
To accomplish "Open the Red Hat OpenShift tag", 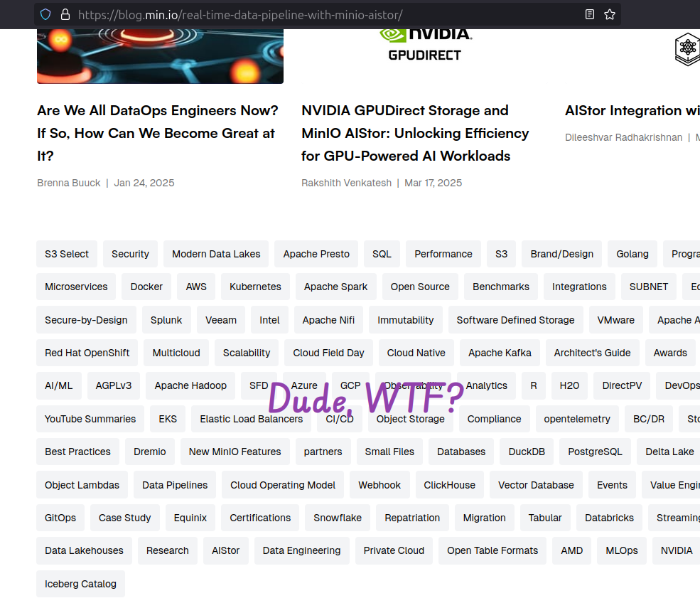I will point(87,353).
